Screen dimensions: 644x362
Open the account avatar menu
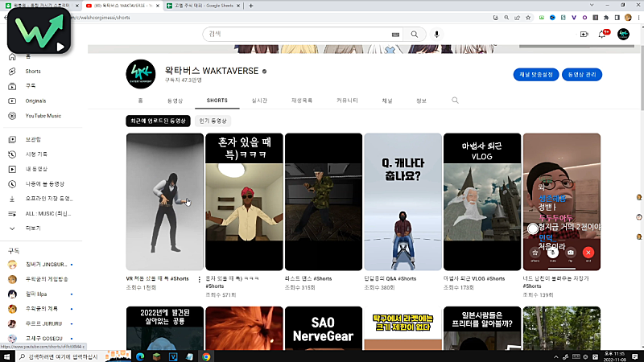[623, 34]
